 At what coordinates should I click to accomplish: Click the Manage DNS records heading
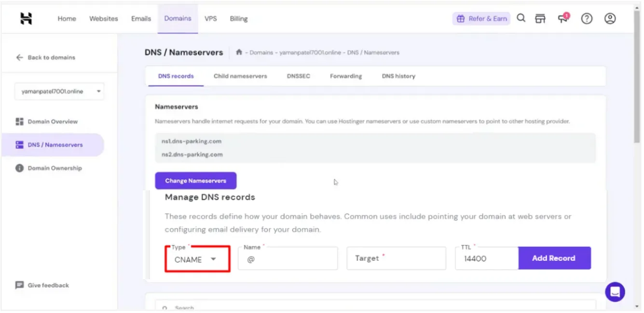pyautogui.click(x=210, y=197)
